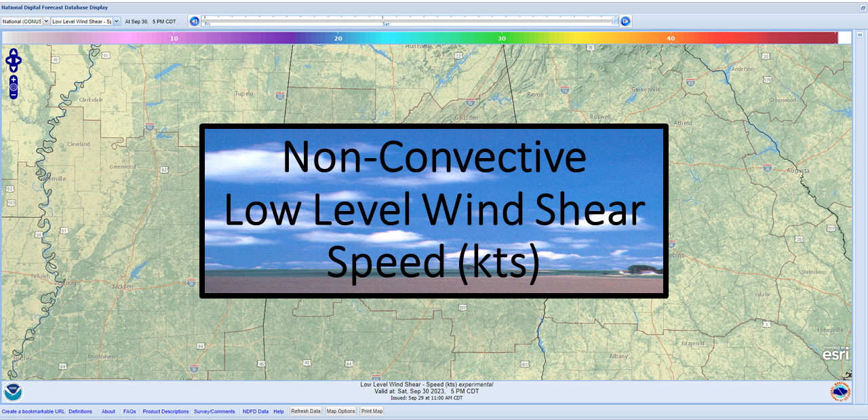This screenshot has width=868, height=420.
Task: Pan the map up with the arrow
Action: pyautogui.click(x=14, y=52)
